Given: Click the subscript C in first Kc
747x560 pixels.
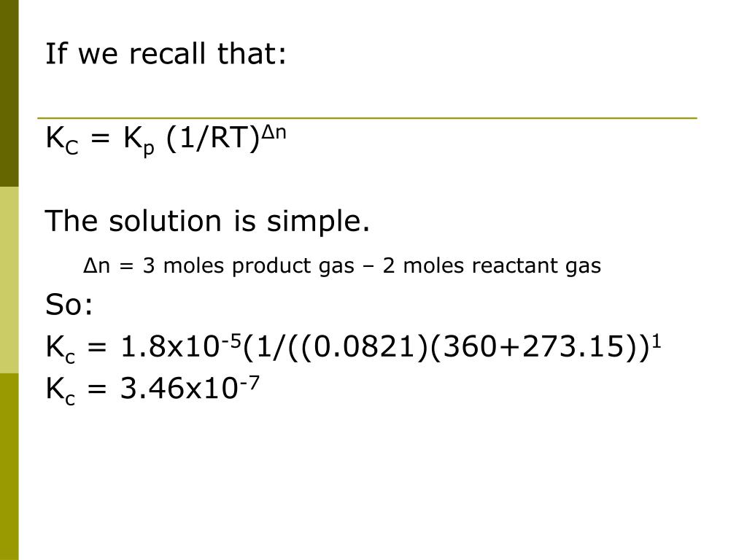Looking at the screenshot, I should point(71,148).
